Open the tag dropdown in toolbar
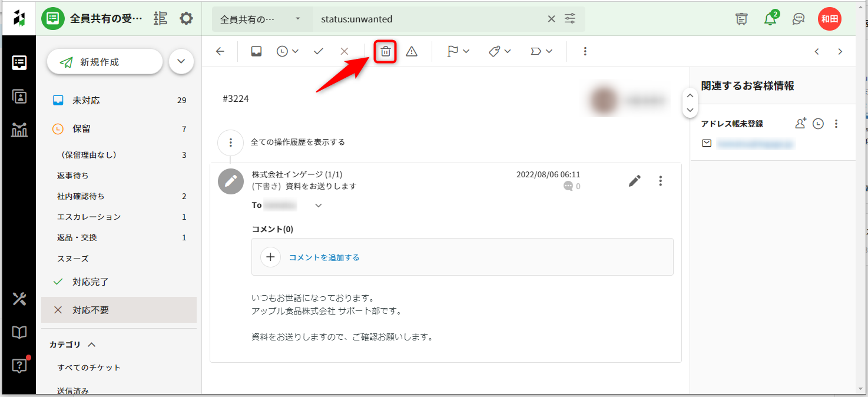This screenshot has height=397, width=868. click(499, 52)
